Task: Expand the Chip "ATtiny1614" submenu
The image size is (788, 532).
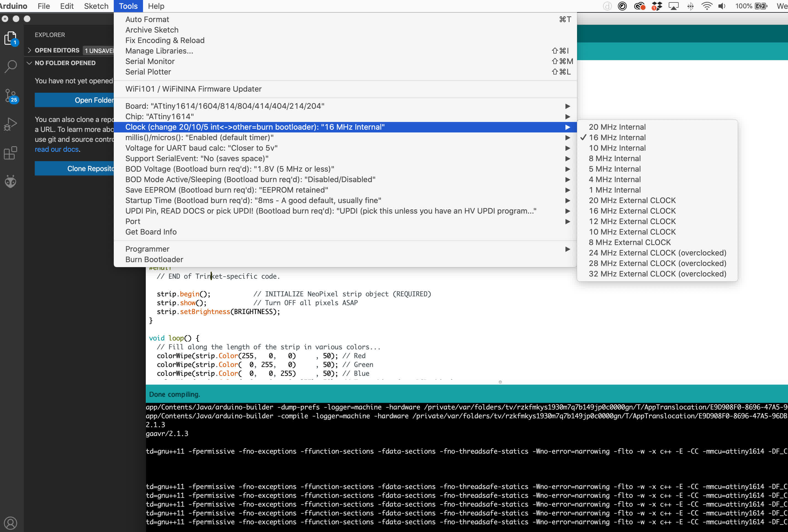Action: [345, 116]
